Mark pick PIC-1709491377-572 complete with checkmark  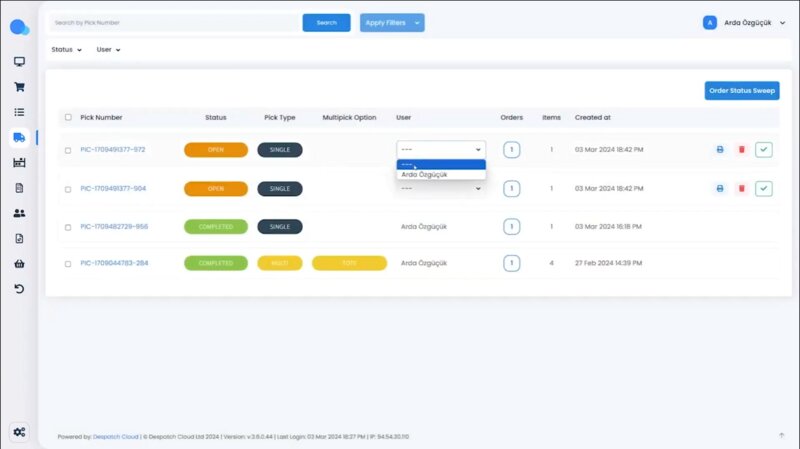764,149
